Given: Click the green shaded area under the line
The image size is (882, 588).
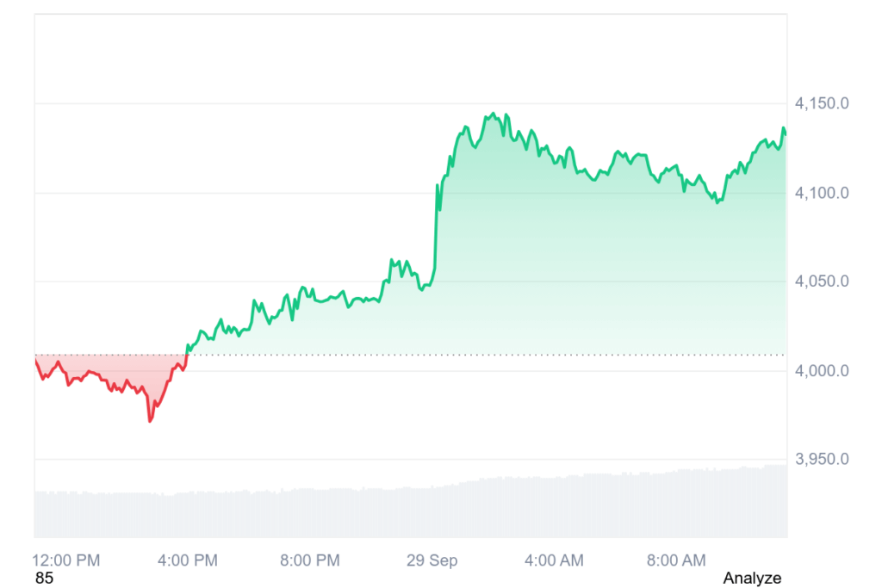Looking at the screenshot, I should coord(560,258).
